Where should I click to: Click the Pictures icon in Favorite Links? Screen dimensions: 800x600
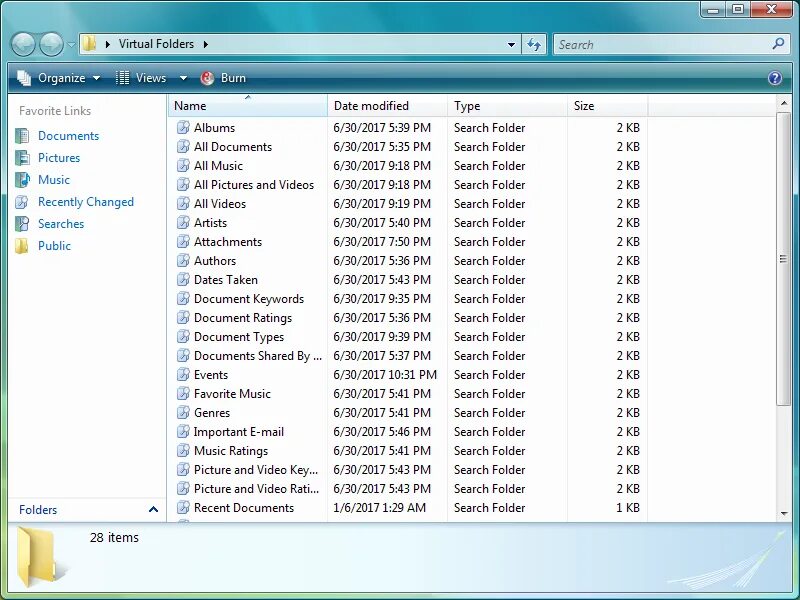[22, 158]
